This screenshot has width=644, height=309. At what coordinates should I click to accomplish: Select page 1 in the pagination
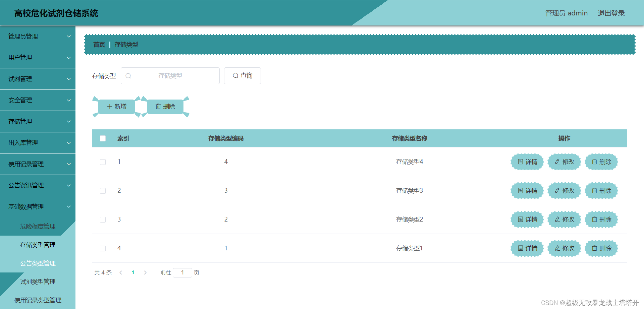[133, 272]
